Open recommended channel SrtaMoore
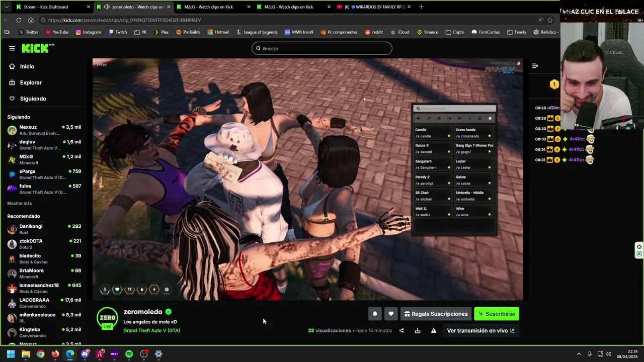This screenshot has width=644, height=362. point(44,274)
